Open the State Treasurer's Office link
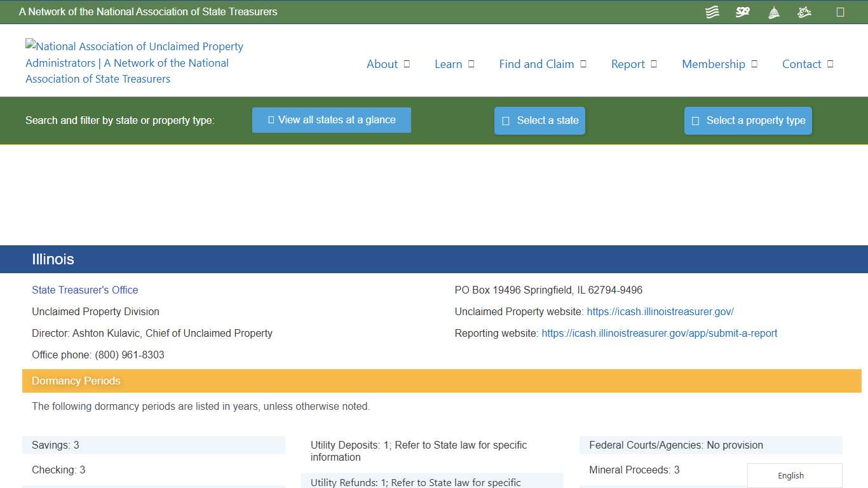Viewport: 868px width, 488px height. click(85, 290)
